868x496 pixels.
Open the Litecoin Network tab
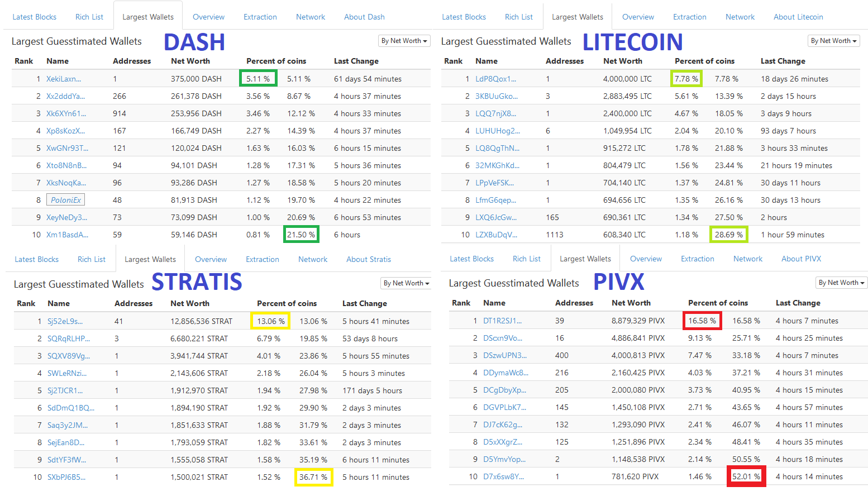coord(740,17)
